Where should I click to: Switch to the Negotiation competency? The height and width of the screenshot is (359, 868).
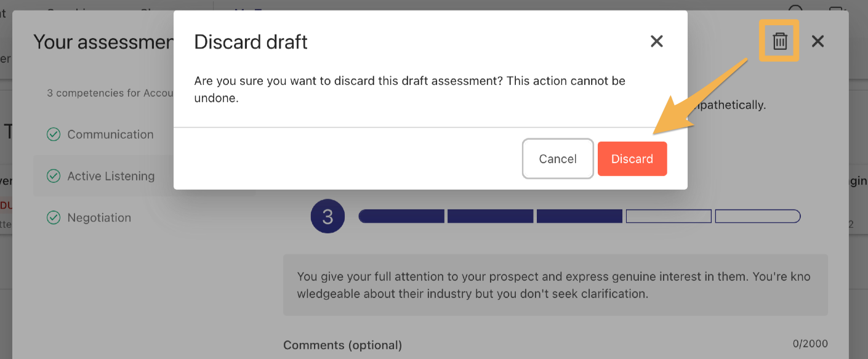99,217
